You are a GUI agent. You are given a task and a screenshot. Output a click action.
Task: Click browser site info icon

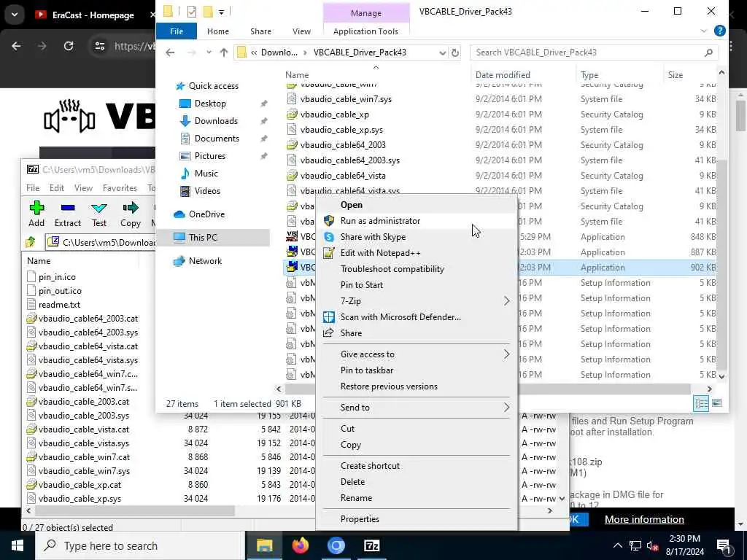click(x=99, y=46)
